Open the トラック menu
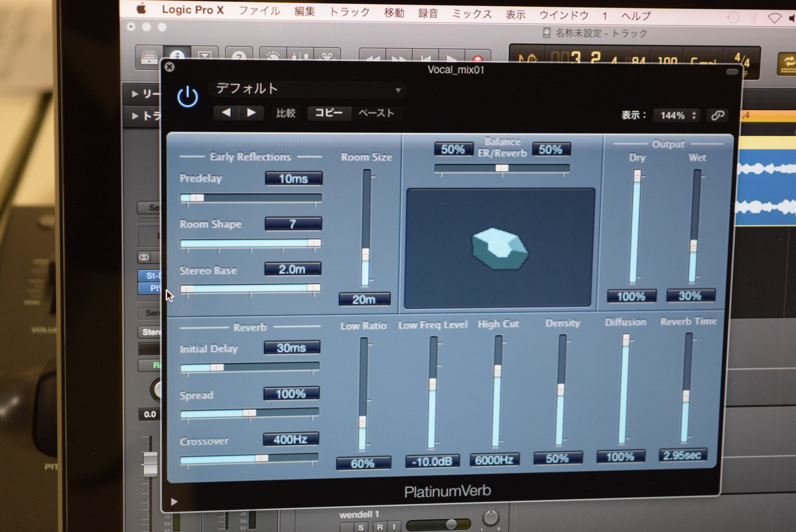The width and height of the screenshot is (796, 532). pos(350,12)
